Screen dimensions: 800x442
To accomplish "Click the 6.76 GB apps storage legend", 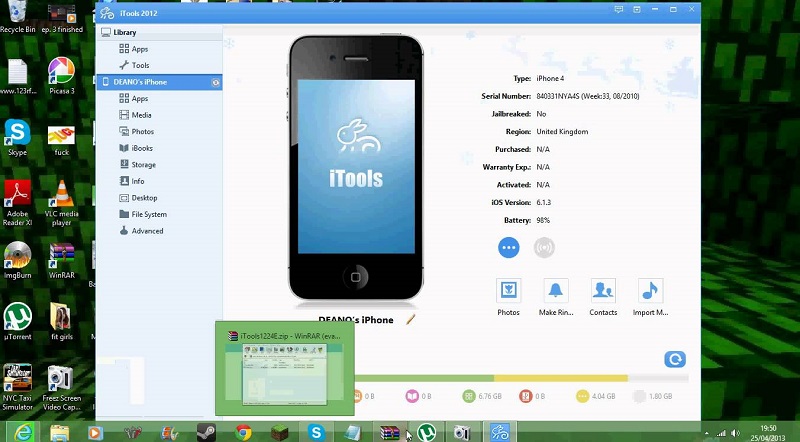I will point(482,396).
